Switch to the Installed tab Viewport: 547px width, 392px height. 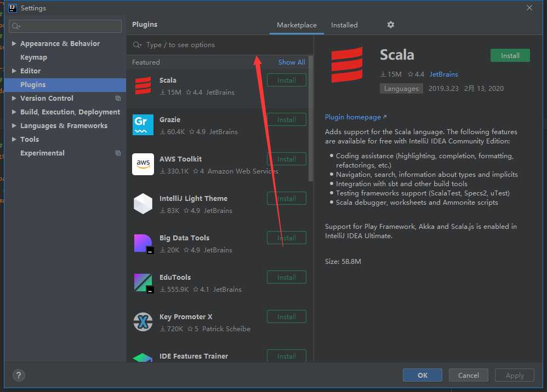coord(344,25)
